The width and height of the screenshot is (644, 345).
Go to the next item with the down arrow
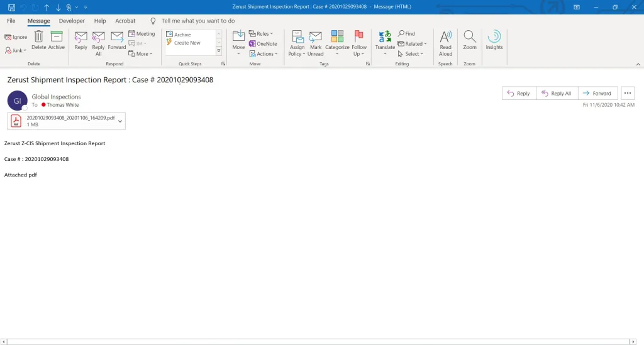58,7
